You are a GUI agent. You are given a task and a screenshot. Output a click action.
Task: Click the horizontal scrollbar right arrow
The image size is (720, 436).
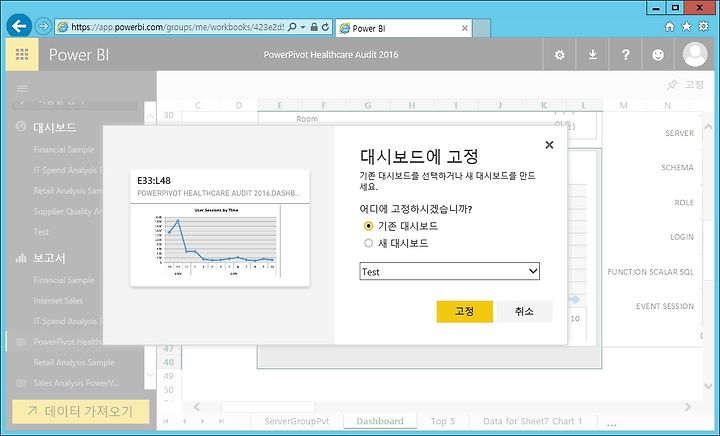[687, 407]
